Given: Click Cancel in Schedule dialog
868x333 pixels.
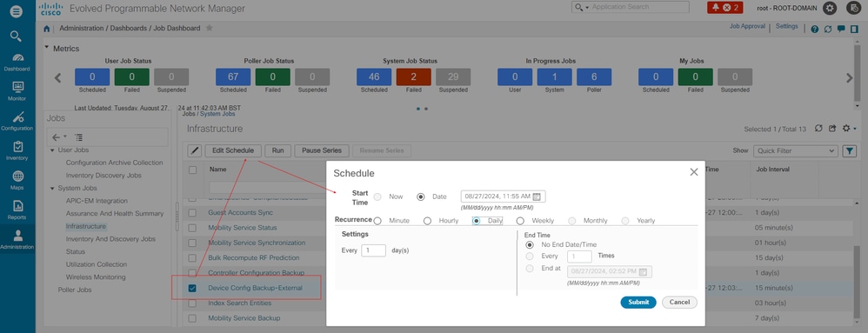Looking at the screenshot, I should tap(679, 302).
